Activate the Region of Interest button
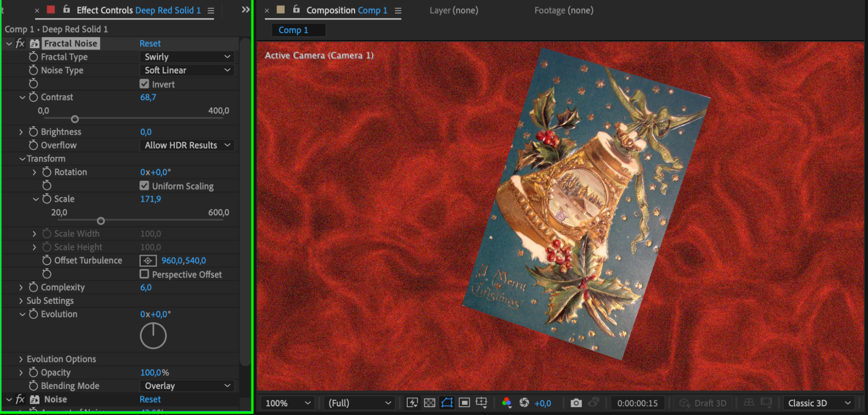This screenshot has width=868, height=415. (464, 403)
